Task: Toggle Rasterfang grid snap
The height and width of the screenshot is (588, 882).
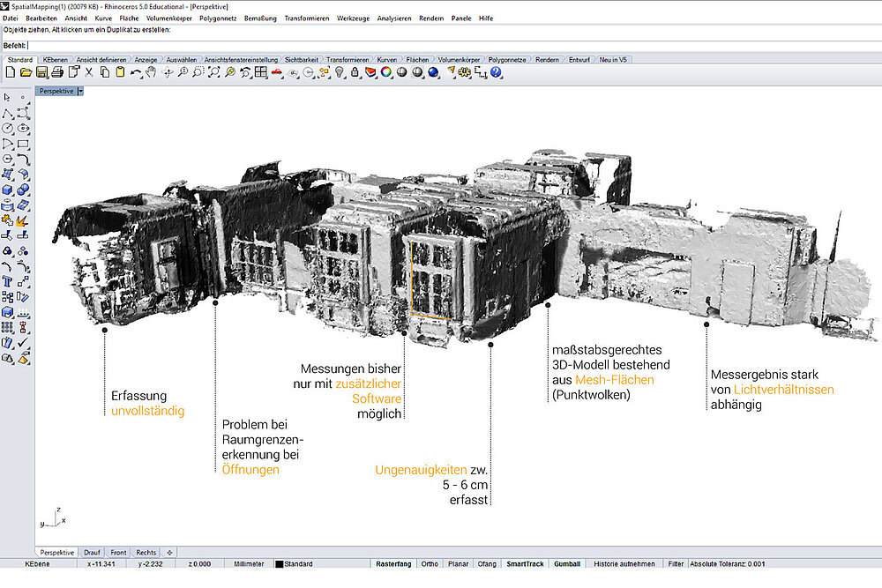Action: 394,563
